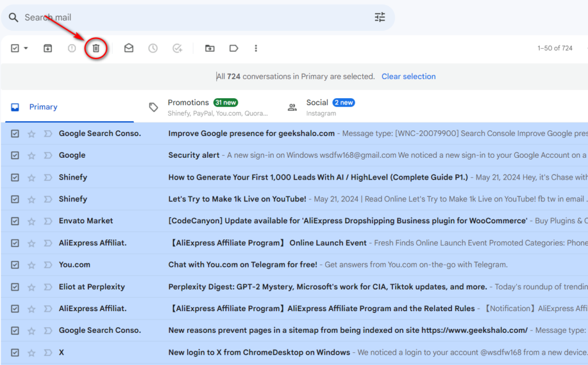This screenshot has height=365, width=588.
Task: Star the Google Security alert email
Action: 32,156
